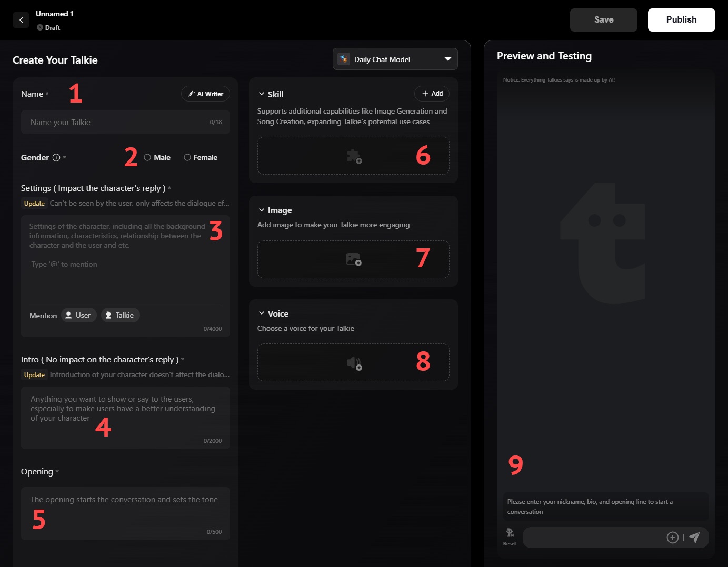Publish the Talkie
Image resolution: width=728 pixels, height=567 pixels.
tap(682, 20)
